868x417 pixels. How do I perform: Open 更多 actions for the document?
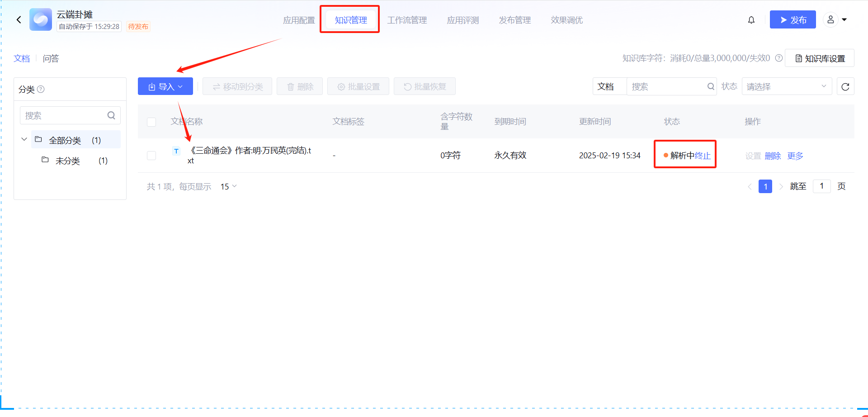(795, 156)
